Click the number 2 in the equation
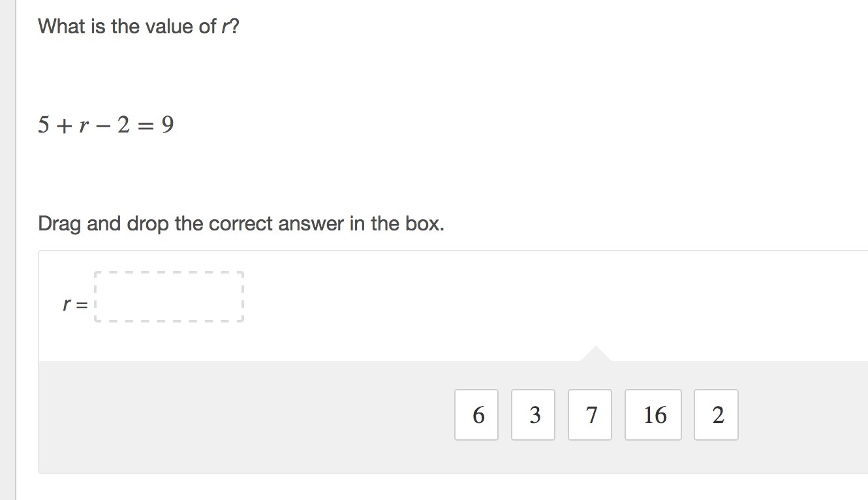 click(x=123, y=125)
